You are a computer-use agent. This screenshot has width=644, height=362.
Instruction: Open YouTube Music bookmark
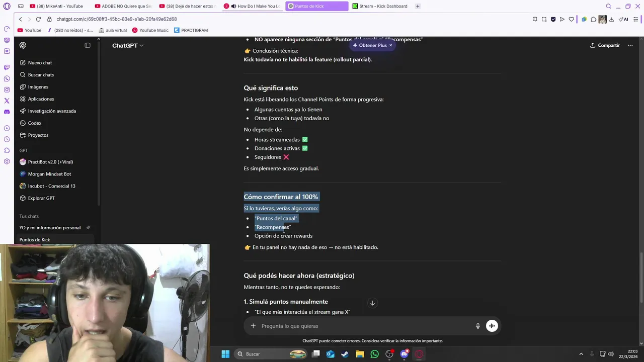point(150,30)
